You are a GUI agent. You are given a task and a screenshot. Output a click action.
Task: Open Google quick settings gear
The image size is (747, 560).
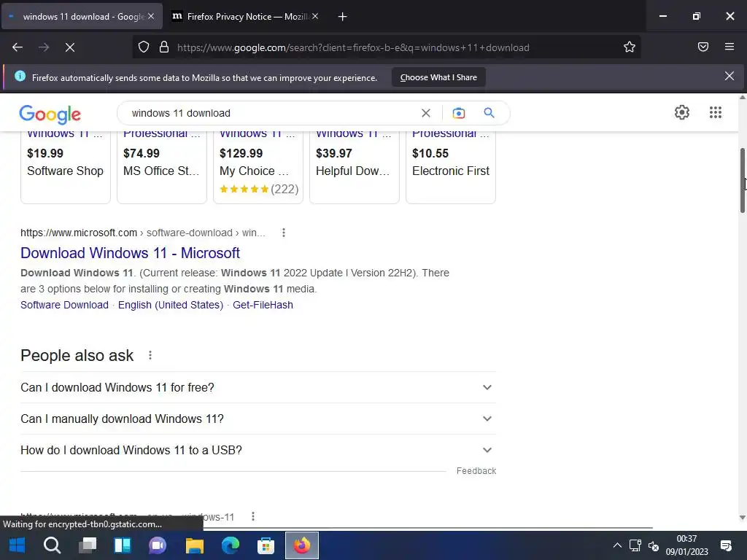(682, 112)
